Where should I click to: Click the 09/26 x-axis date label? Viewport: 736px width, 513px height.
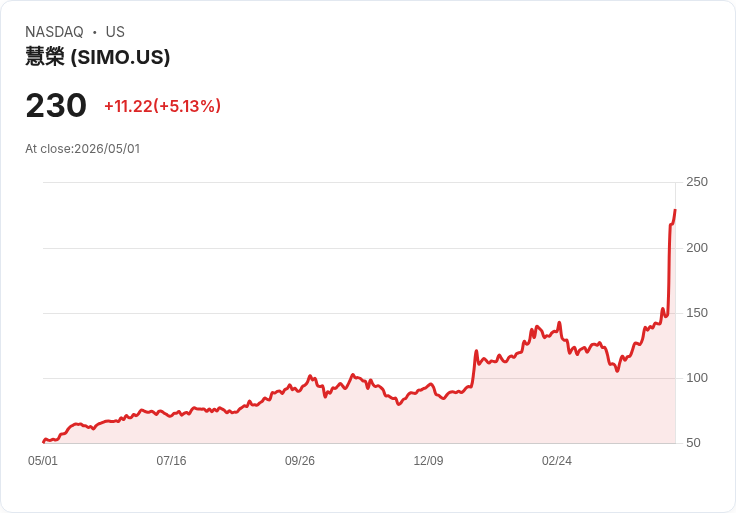(x=300, y=461)
